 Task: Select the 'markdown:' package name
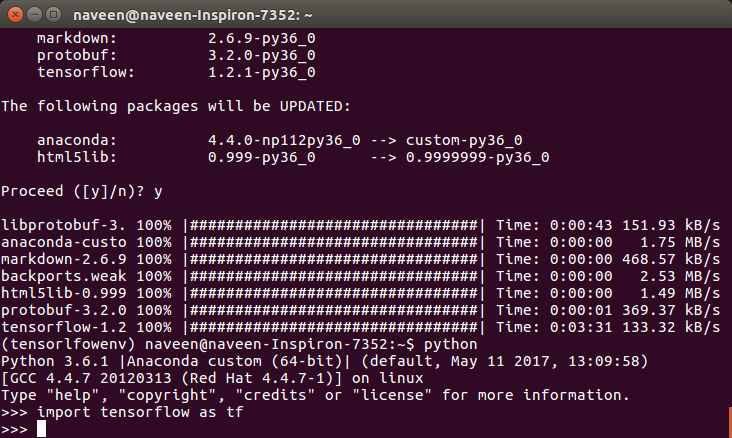77,38
